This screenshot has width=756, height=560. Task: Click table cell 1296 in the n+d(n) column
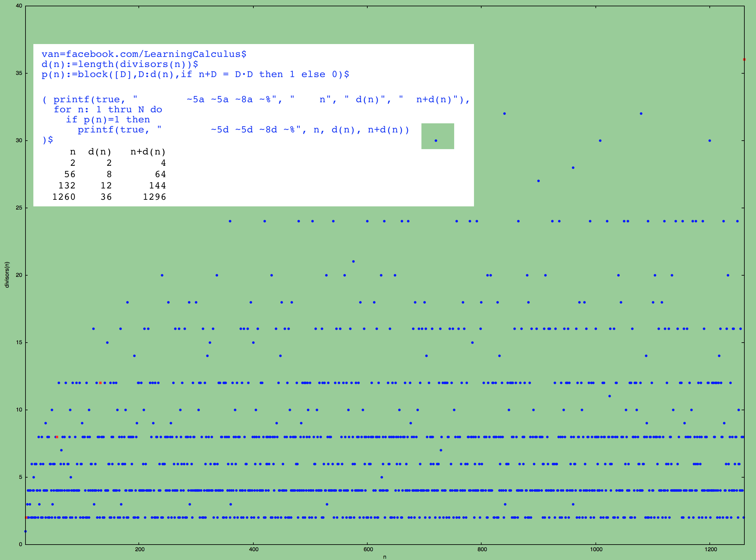coord(154,197)
